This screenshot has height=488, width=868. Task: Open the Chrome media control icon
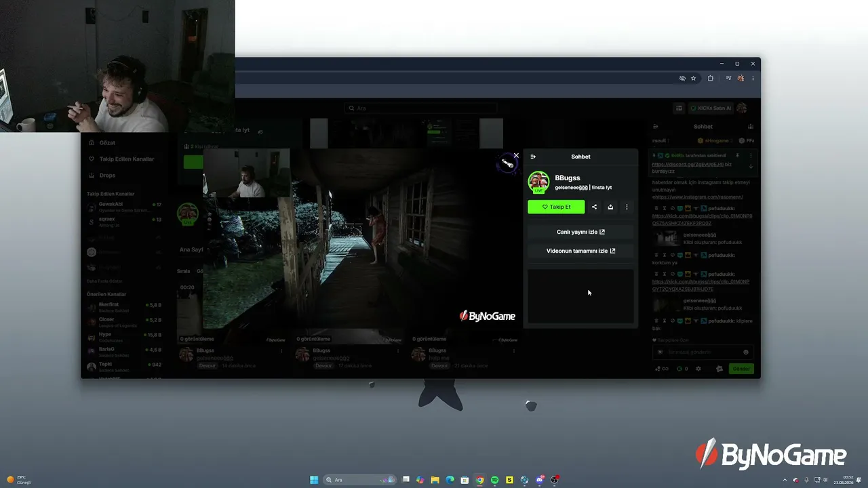pos(728,79)
